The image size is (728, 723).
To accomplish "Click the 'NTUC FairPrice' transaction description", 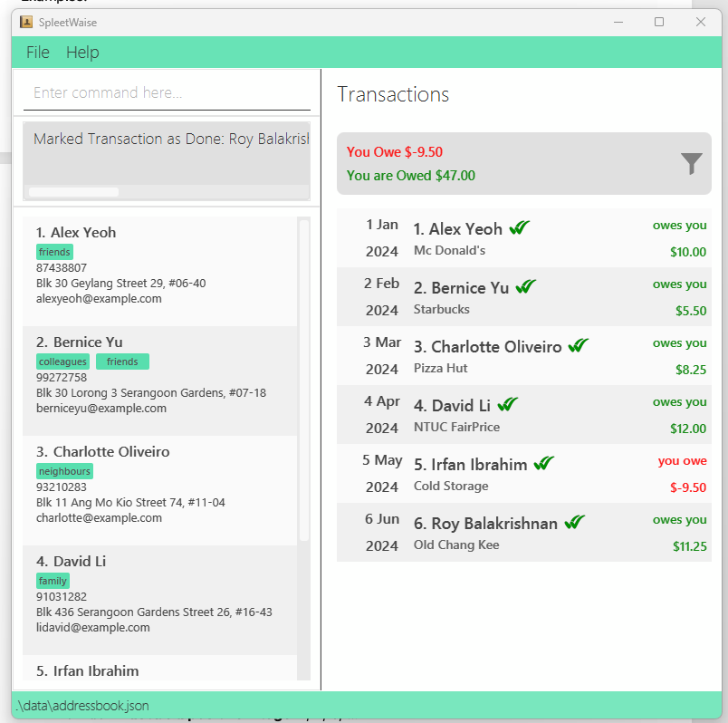I will [x=457, y=427].
